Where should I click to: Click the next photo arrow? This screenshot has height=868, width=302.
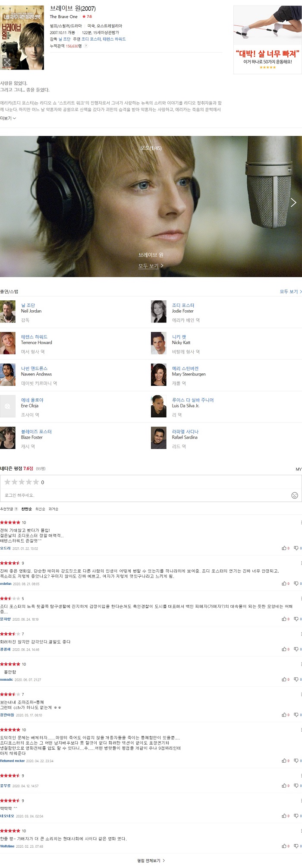293,202
